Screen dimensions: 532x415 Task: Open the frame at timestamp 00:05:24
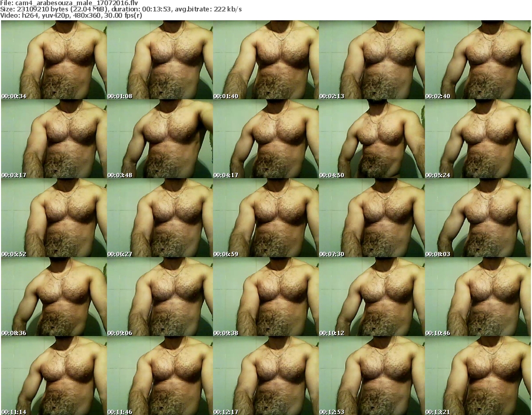pyautogui.click(x=478, y=139)
